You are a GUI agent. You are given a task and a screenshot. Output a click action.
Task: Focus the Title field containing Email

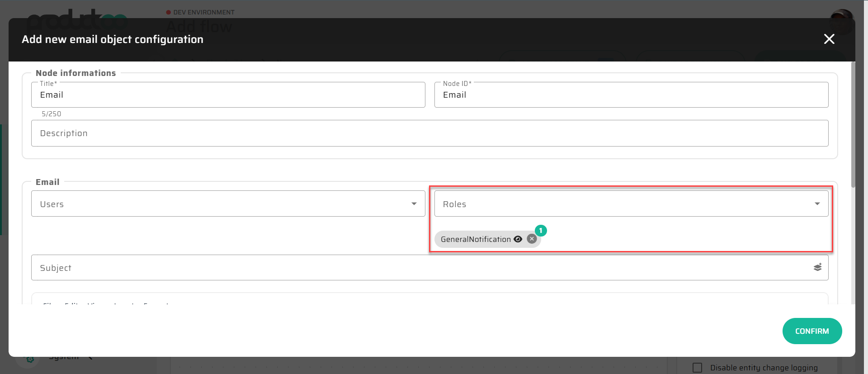click(x=228, y=95)
